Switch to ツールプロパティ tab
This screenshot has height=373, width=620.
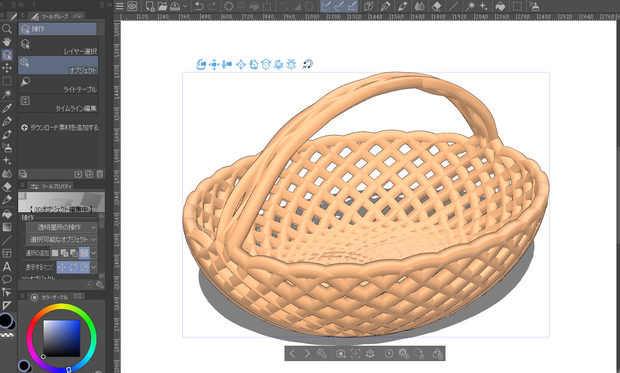coord(51,186)
